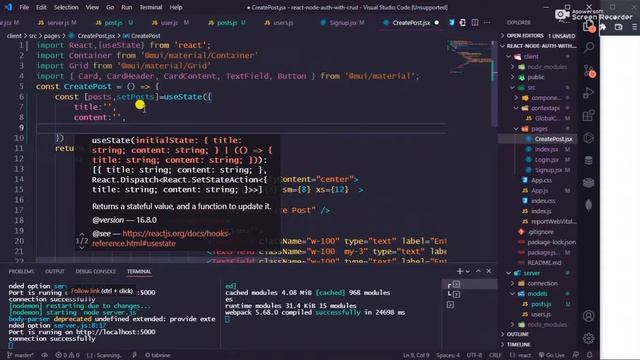Image resolution: width=640 pixels, height=360 pixels.
Task: Open the Accounts icon in activity bar
Action: coord(589,316)
